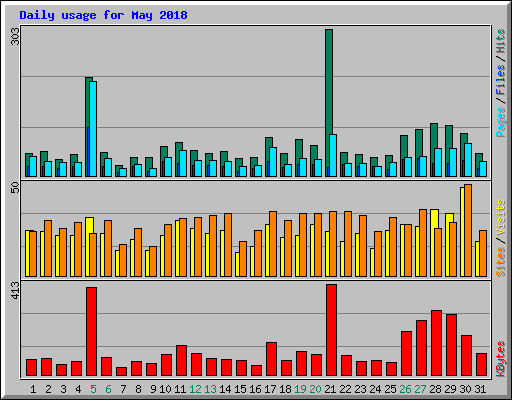Click the orange Visits bar for day 2
512x400 pixels.
48,248
